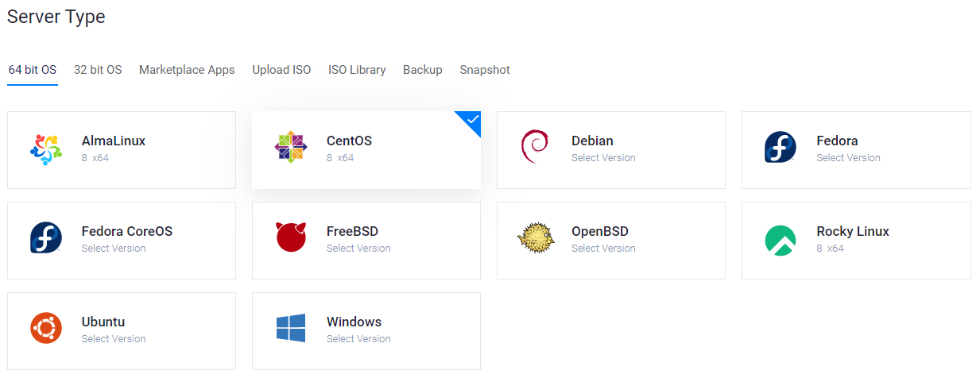Image resolution: width=980 pixels, height=378 pixels.
Task: Open Rocky Linux 8 x64 version selector
Action: click(830, 249)
